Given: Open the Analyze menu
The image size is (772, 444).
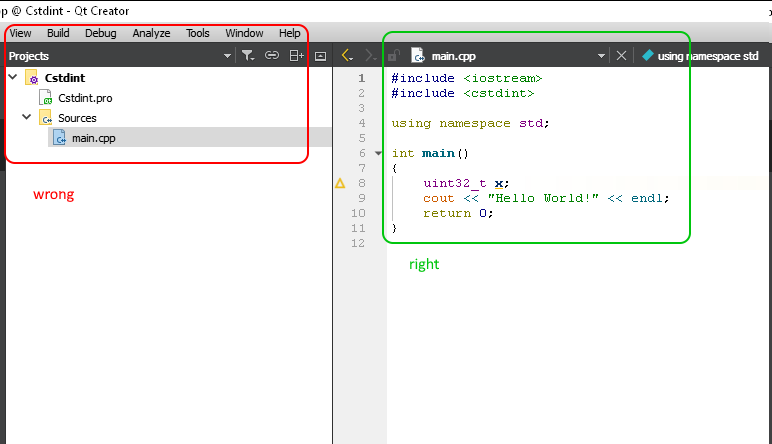Looking at the screenshot, I should 151,33.
